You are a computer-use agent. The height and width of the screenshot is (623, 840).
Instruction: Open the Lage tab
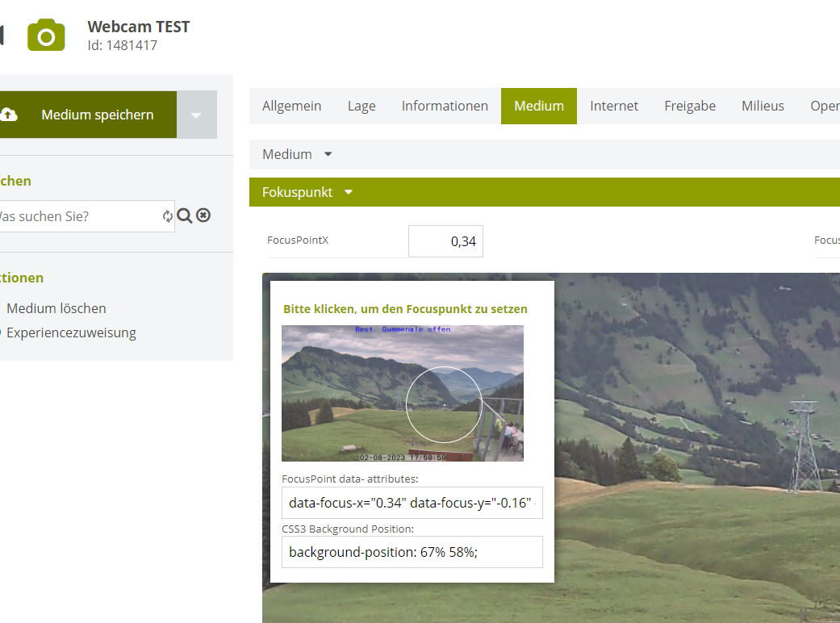(361, 106)
